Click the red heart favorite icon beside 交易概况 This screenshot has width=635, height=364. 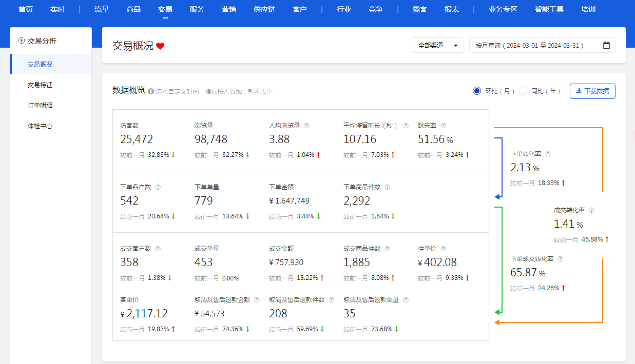(160, 46)
